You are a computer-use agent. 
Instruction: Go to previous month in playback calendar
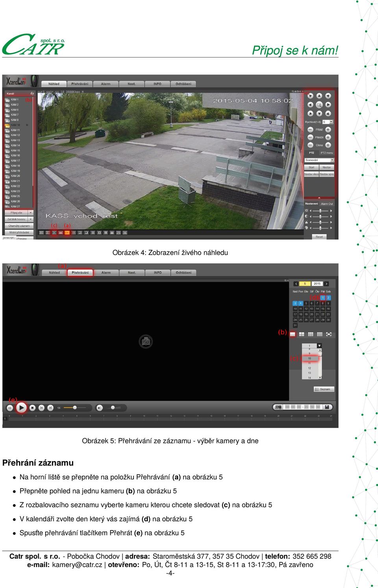[296, 284]
